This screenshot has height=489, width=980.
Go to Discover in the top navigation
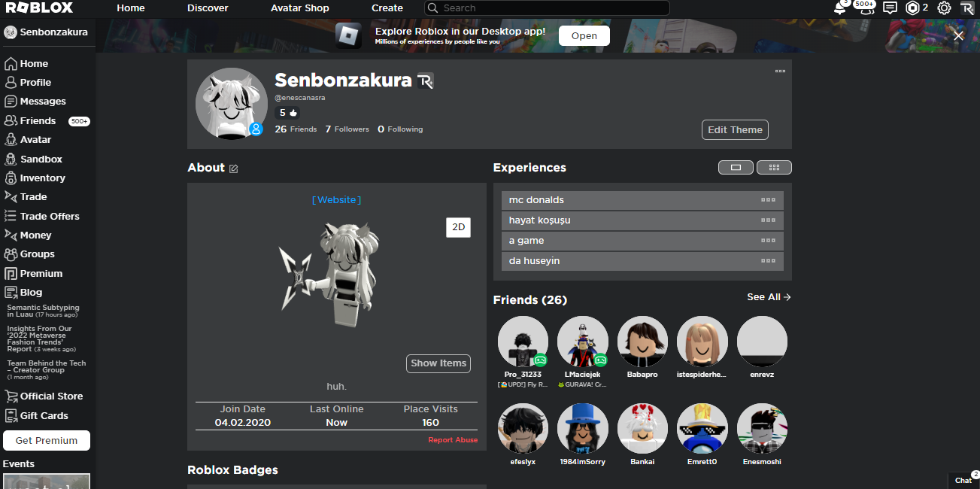click(x=208, y=8)
